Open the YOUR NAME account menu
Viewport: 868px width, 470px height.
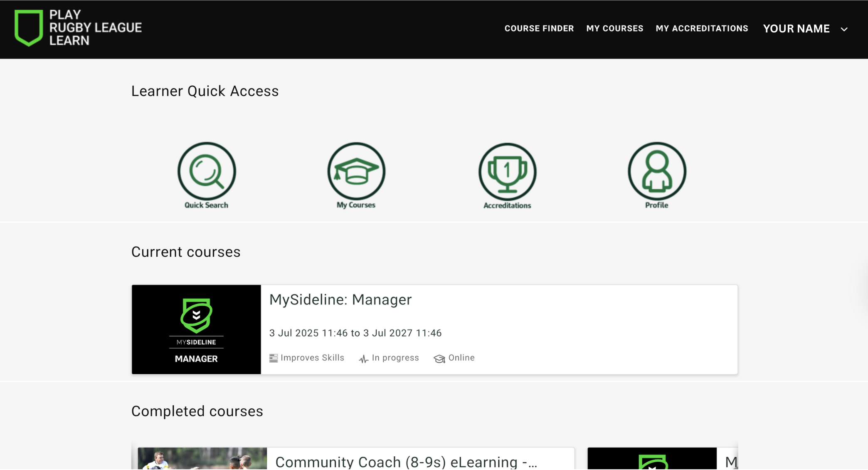(x=805, y=29)
